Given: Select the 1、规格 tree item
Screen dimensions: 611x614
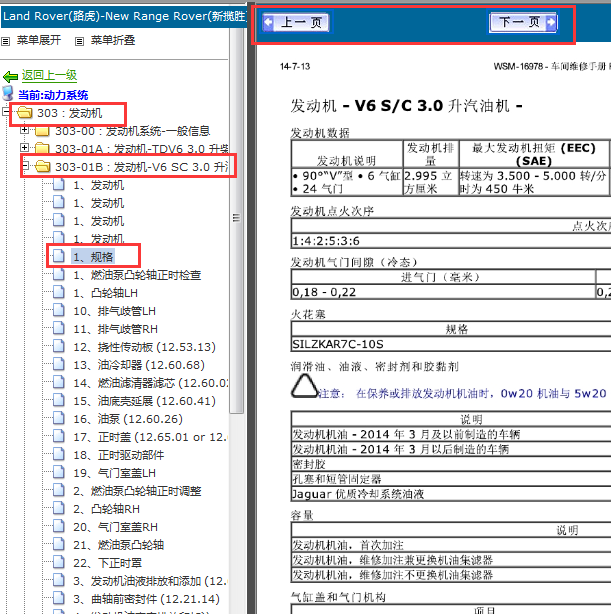Looking at the screenshot, I should 93,257.
